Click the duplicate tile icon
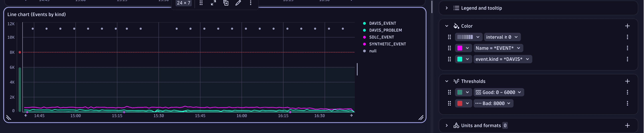 click(x=226, y=3)
